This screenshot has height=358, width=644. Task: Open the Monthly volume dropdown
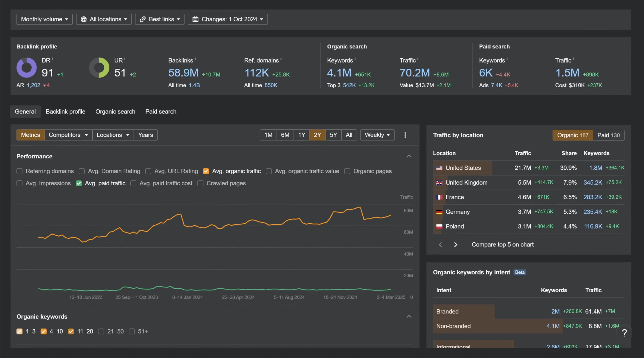(44, 19)
